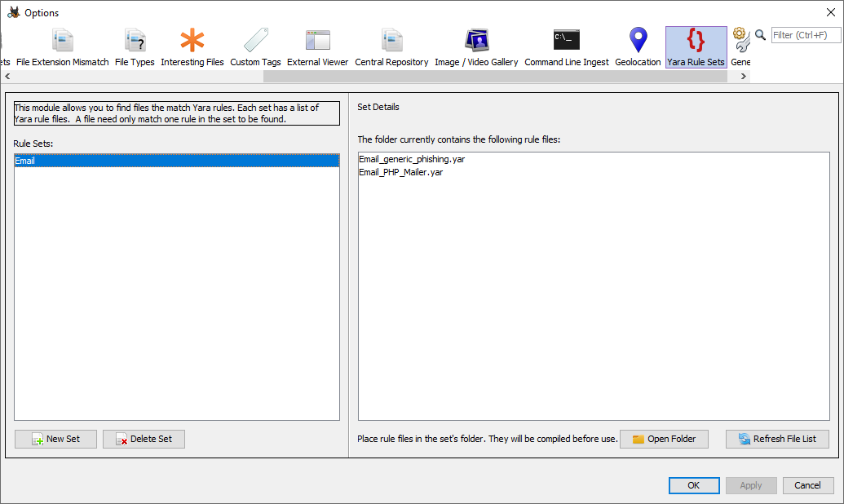Open the Geolocation settings
Screen dimensions: 844x504
tap(638, 47)
